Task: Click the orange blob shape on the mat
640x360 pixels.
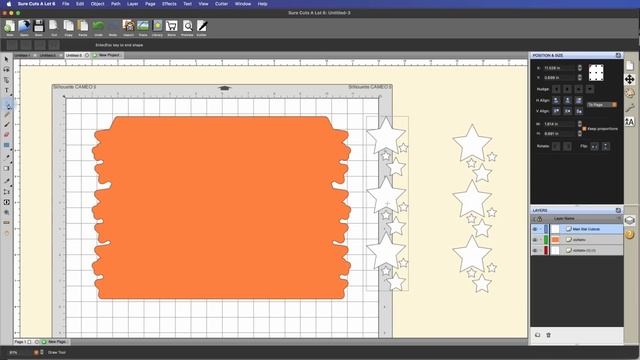Action: (221, 208)
